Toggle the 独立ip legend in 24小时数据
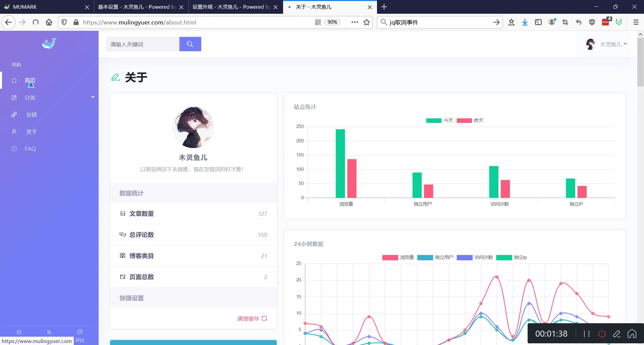The image size is (644, 345). [512, 258]
